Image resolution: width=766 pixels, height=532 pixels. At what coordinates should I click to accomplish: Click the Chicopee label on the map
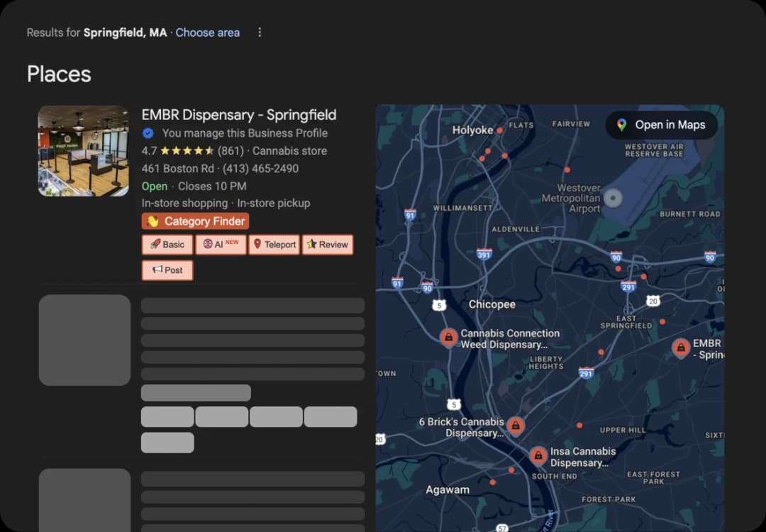click(x=492, y=304)
